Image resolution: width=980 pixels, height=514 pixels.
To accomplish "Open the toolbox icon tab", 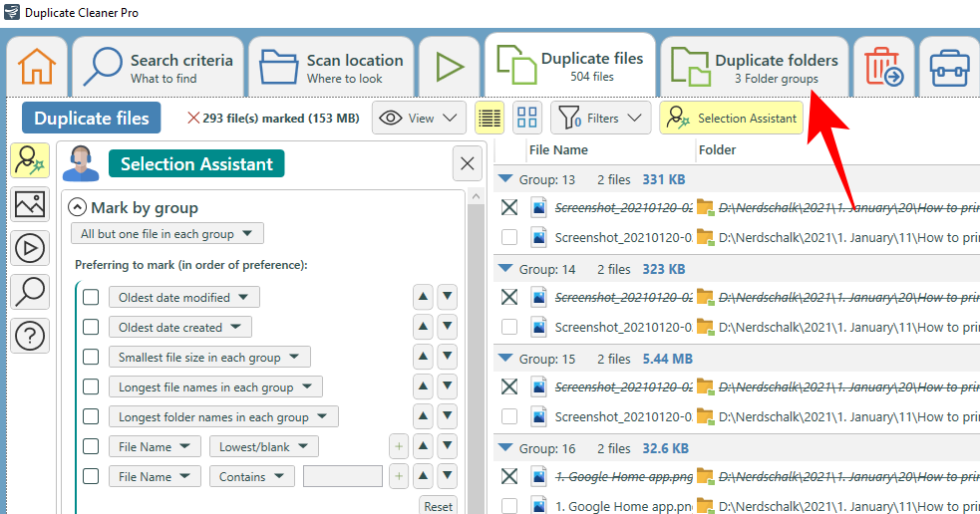I will point(949,68).
